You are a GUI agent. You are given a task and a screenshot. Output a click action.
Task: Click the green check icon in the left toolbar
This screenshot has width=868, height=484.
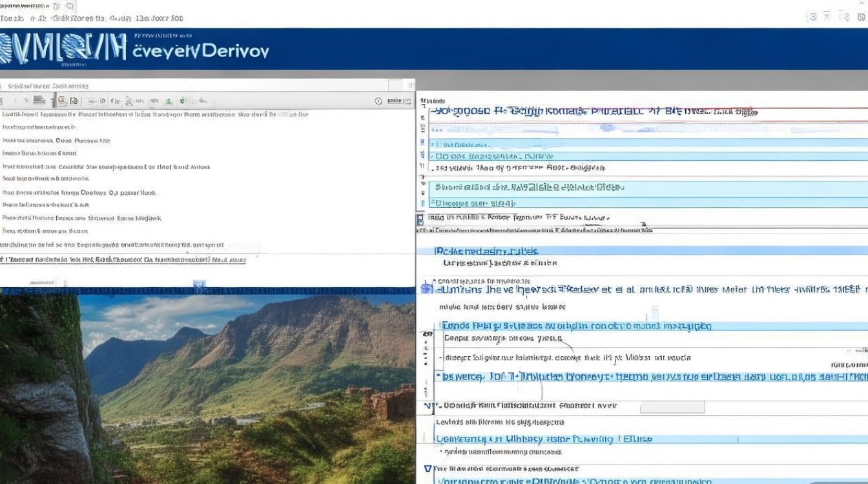click(183, 101)
